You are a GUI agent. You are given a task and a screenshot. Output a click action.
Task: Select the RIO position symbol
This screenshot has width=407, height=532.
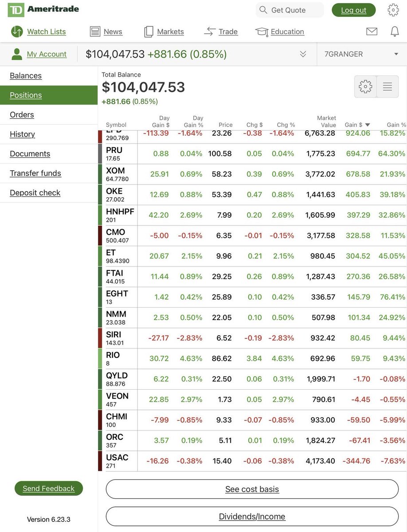click(113, 355)
